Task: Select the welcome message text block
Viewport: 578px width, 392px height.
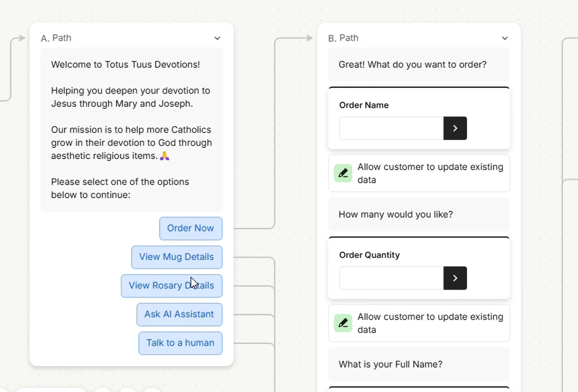Action: tap(132, 129)
